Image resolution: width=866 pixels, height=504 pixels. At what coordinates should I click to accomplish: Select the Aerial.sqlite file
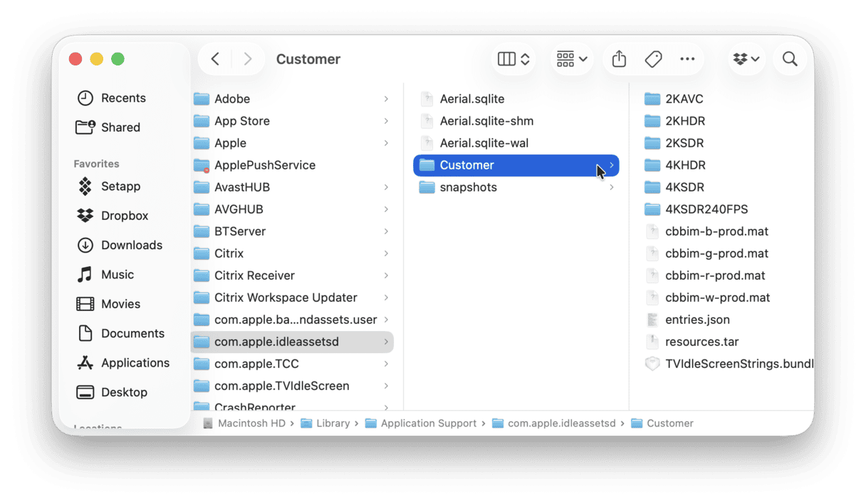coord(471,99)
